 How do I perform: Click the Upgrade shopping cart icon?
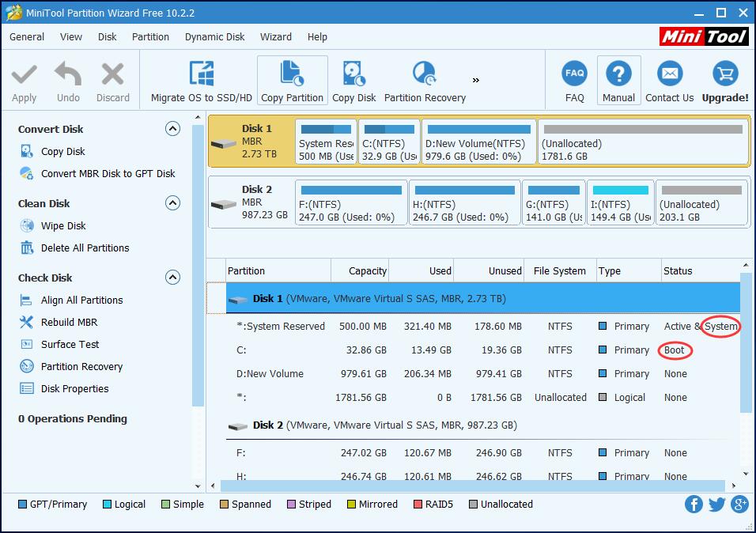pyautogui.click(x=725, y=74)
